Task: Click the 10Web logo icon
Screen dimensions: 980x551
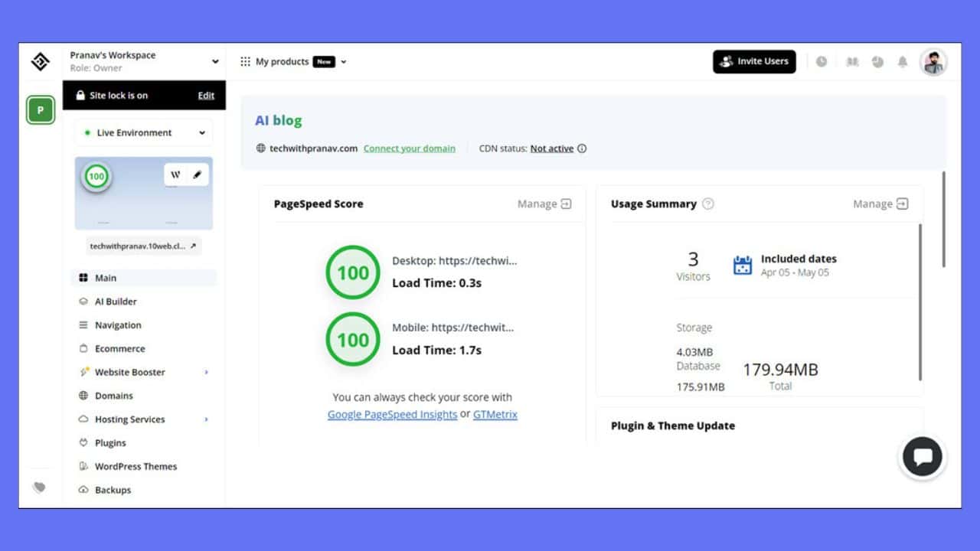Action: 40,62
